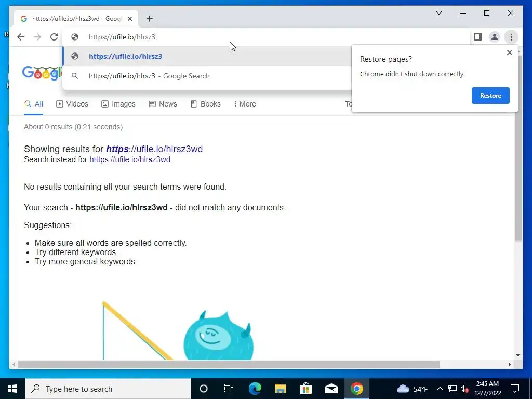
Task: Click in the address bar text
Action: click(122, 37)
